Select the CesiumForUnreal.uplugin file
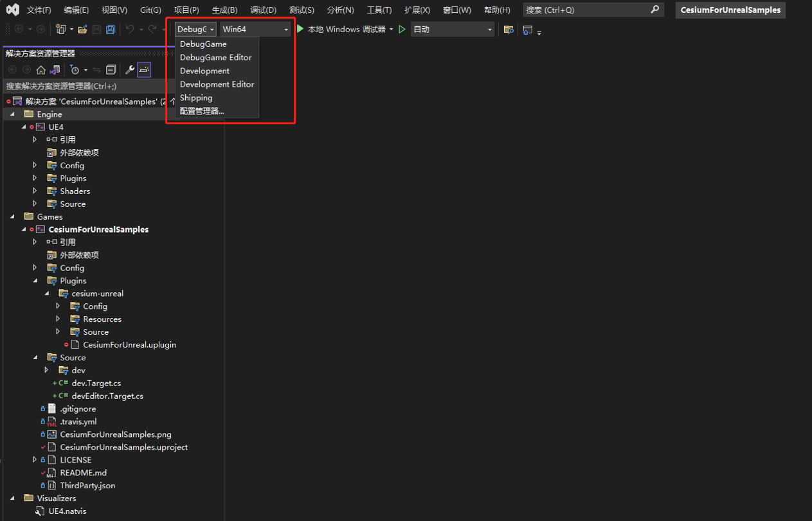The image size is (812, 521). pyautogui.click(x=129, y=345)
